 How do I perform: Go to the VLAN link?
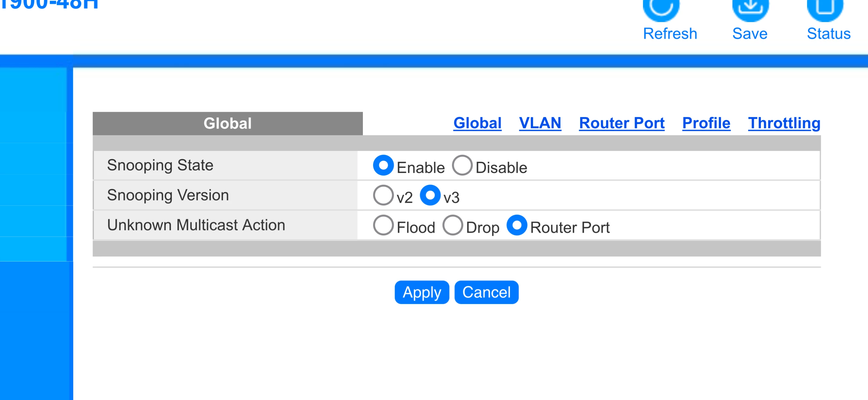pos(540,123)
